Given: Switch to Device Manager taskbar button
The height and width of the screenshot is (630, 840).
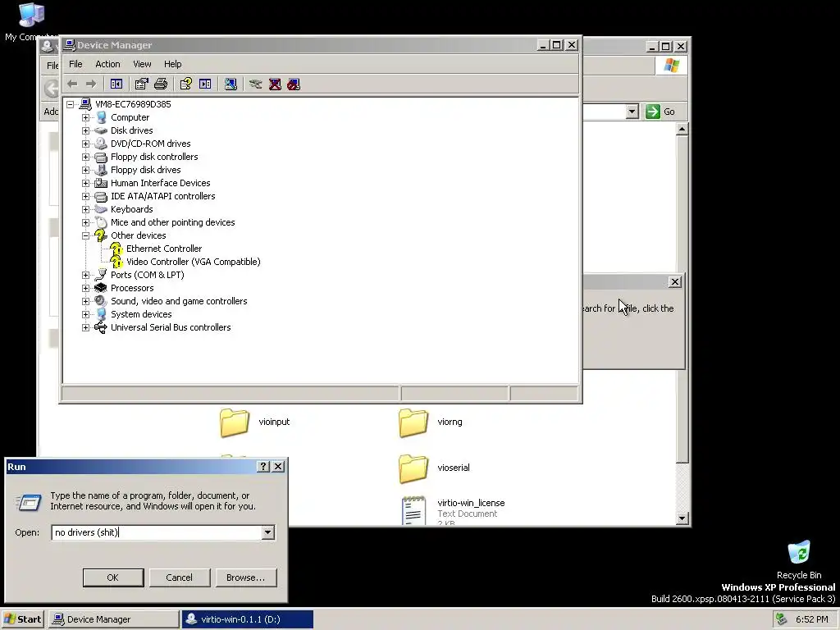Looking at the screenshot, I should 113,619.
